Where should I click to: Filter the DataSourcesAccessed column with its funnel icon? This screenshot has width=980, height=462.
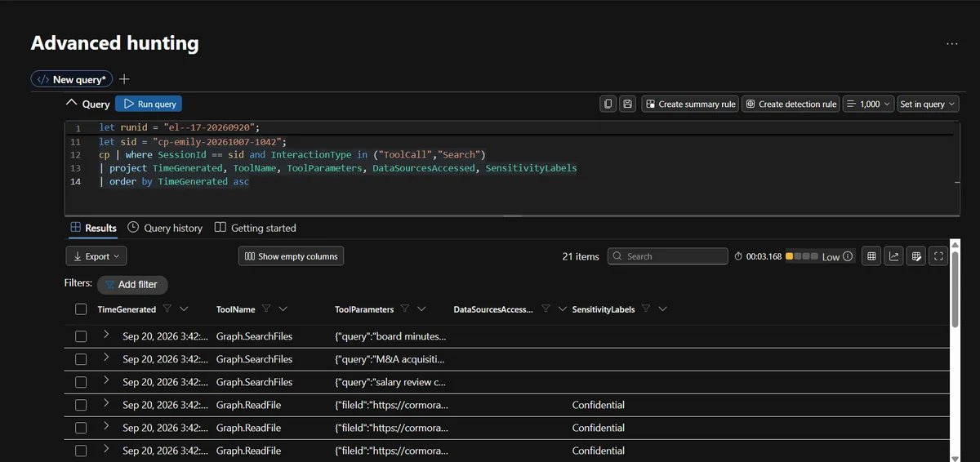pos(545,309)
